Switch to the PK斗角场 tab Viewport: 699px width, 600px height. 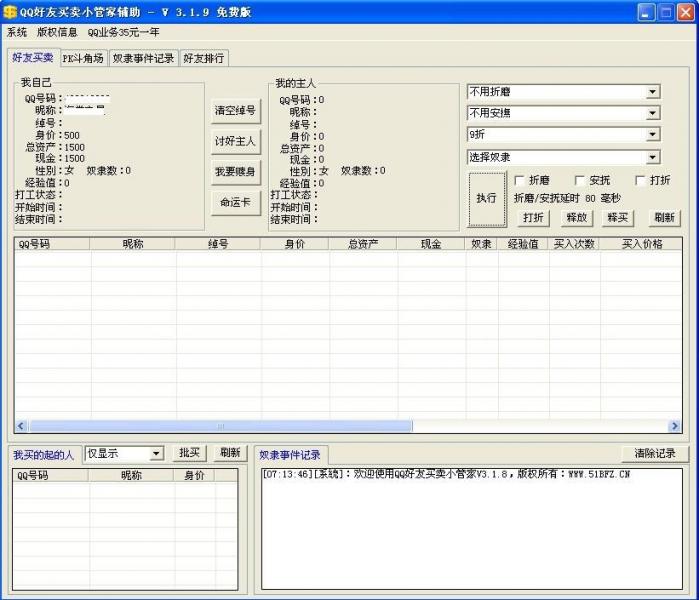click(x=83, y=58)
